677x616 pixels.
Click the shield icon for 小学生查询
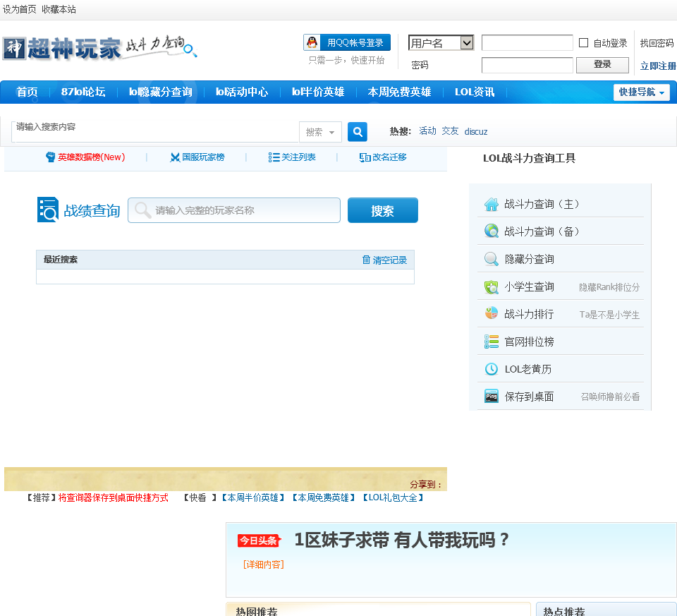(492, 286)
